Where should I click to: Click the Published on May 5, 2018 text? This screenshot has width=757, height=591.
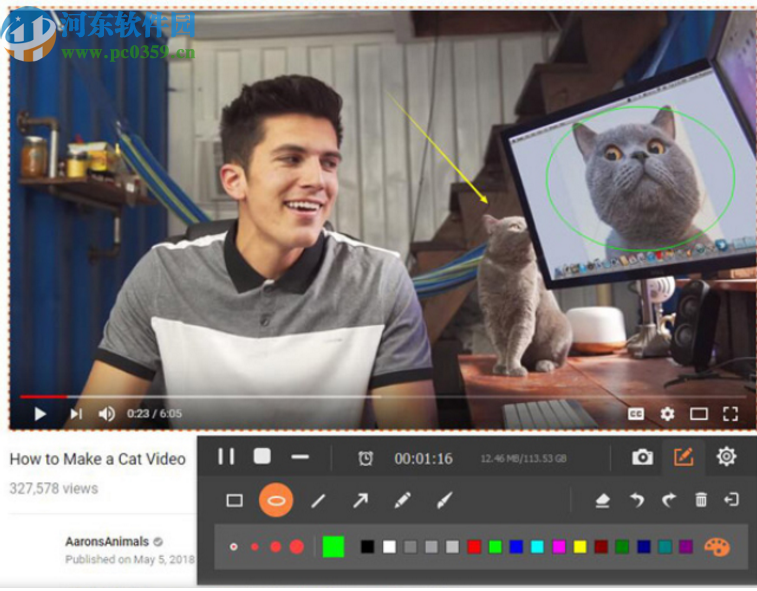click(130, 559)
